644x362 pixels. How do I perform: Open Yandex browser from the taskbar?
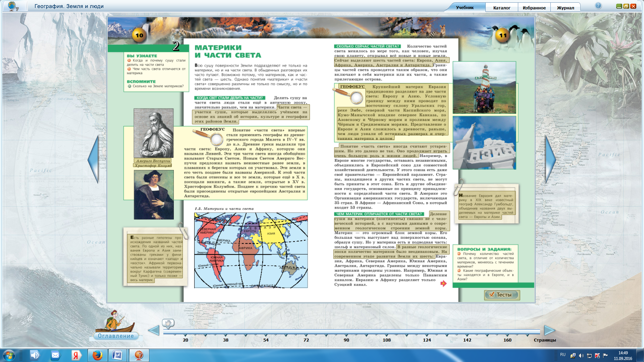coord(76,355)
